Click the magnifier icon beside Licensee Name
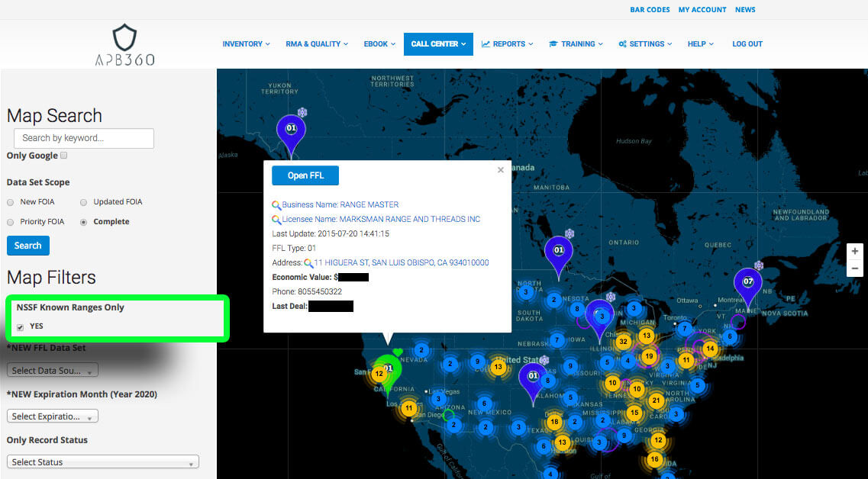Viewport: 868px width, 479px height. tap(276, 220)
